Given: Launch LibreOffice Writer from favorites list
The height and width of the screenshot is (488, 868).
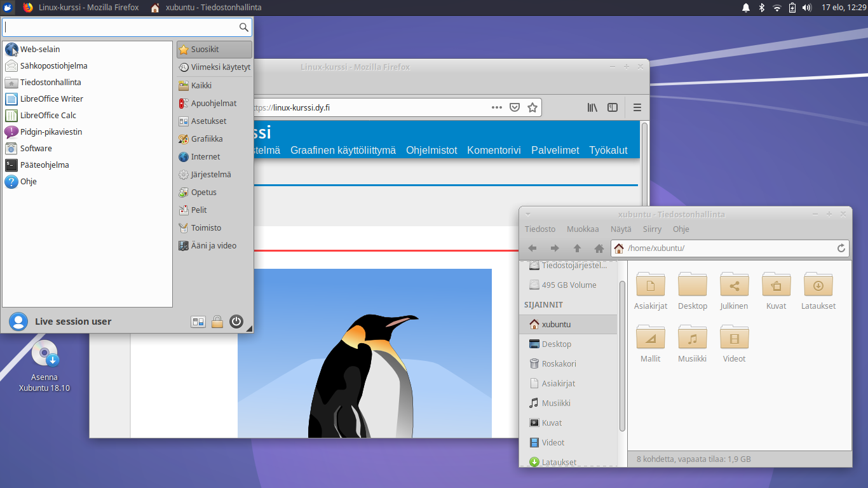Looking at the screenshot, I should tap(51, 98).
